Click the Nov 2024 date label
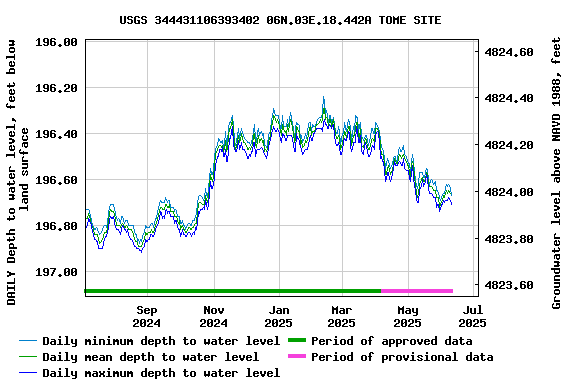 point(213,317)
